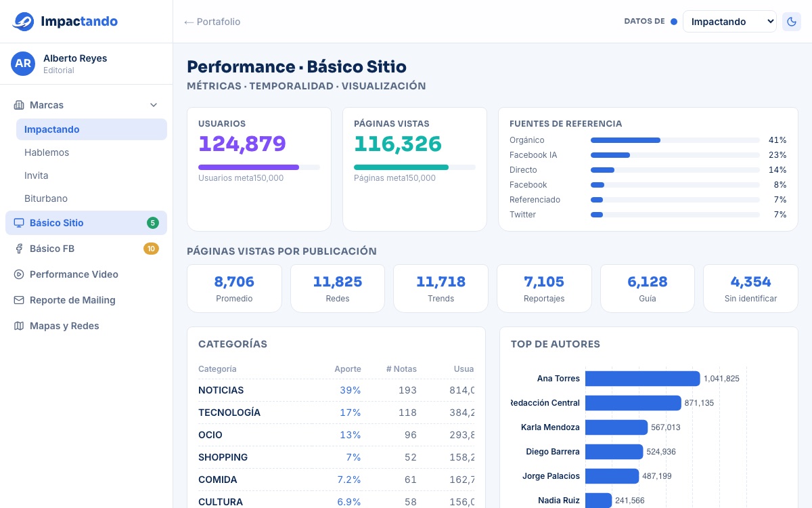The image size is (812, 508).
Task: Sort by Aporte column header
Action: (348, 369)
